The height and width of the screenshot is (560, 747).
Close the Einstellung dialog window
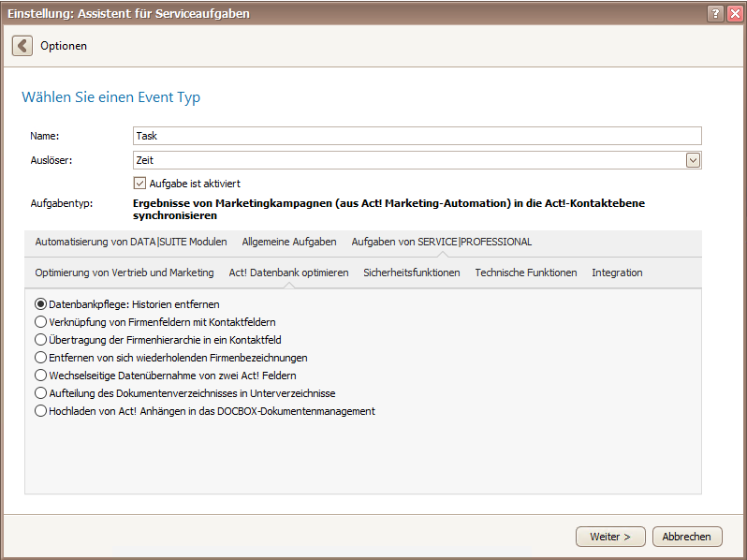(735, 13)
